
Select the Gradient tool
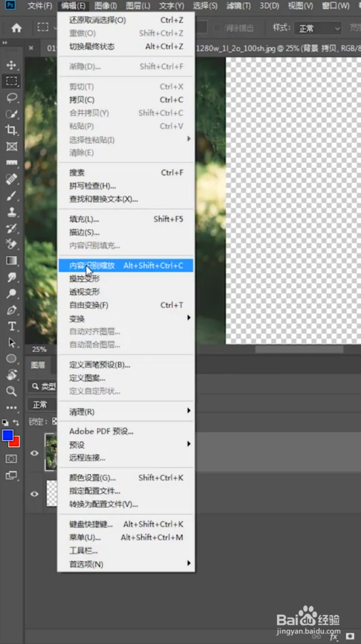coord(11,261)
